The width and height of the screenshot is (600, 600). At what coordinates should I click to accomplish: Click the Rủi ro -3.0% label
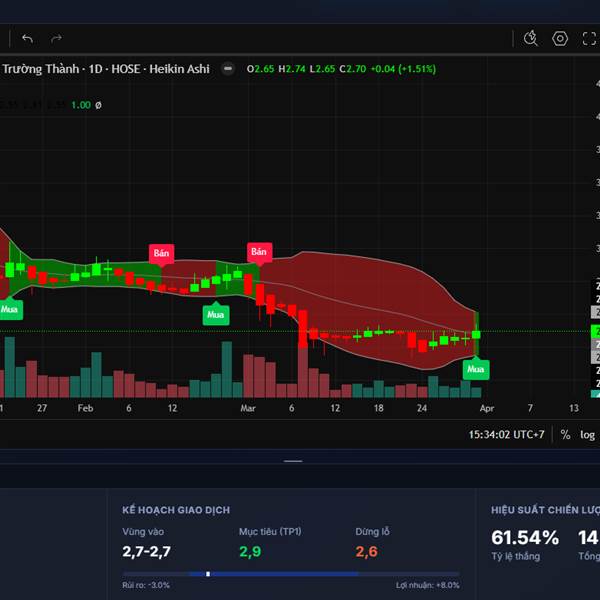pyautogui.click(x=146, y=585)
